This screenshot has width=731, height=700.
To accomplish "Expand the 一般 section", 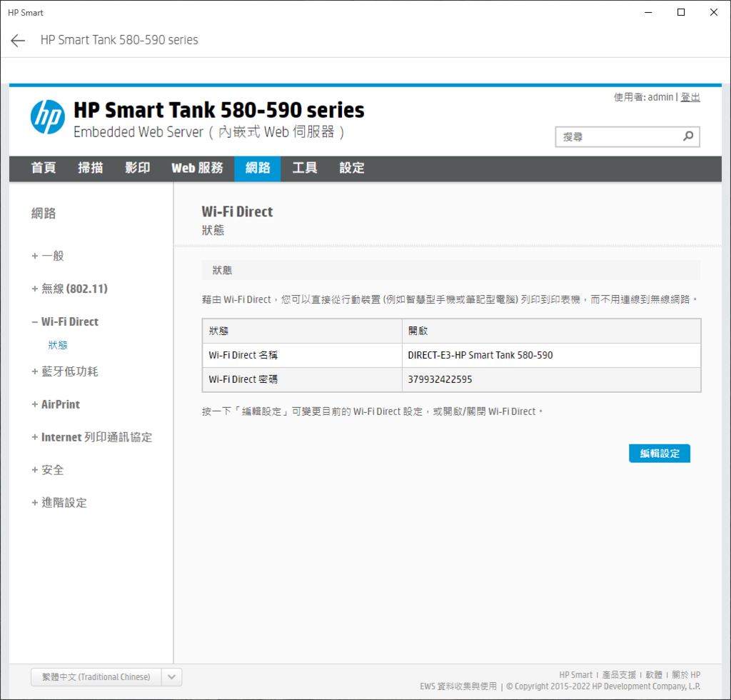I will 48,256.
